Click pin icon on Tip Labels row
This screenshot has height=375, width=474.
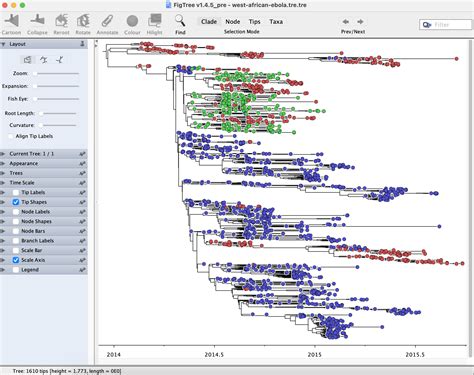82,192
